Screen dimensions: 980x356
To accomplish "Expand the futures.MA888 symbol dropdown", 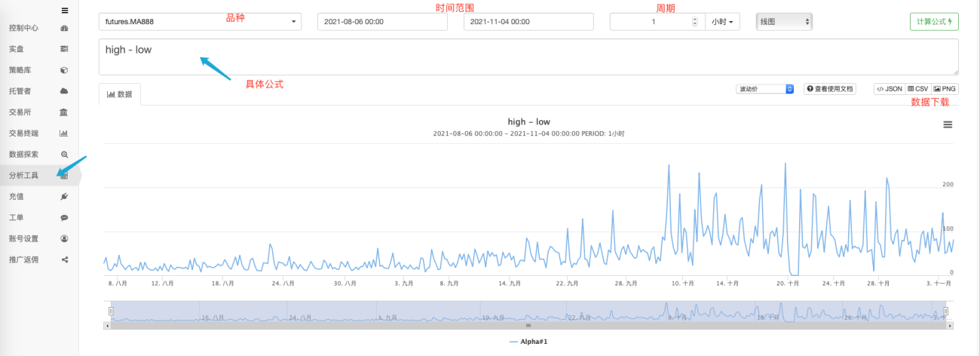I will click(x=200, y=22).
